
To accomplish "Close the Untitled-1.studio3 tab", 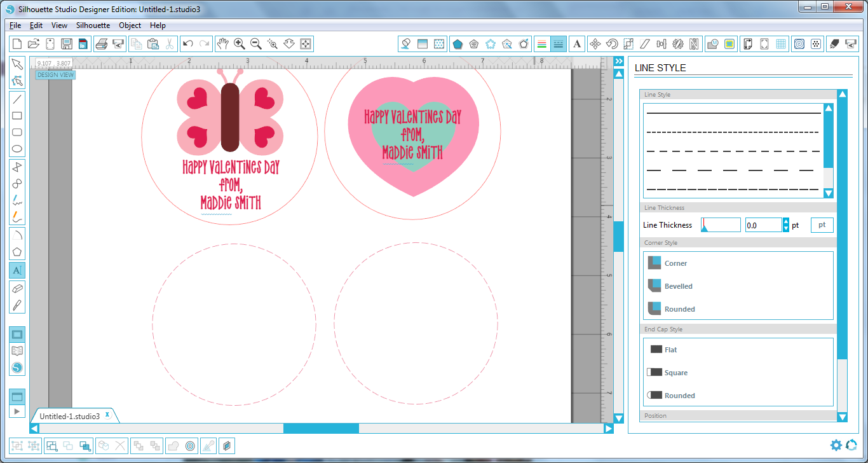I will 107,415.
